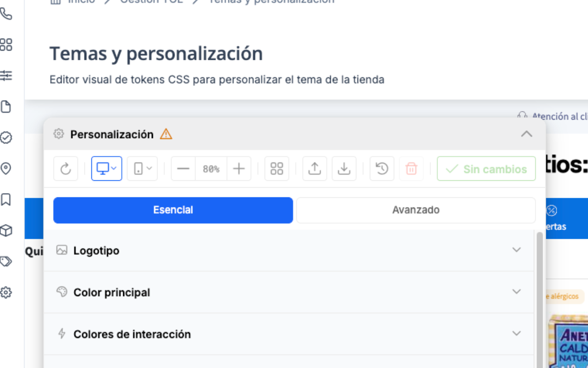Open the sliders filter sidebar icon
This screenshot has width=588, height=368.
[6, 75]
